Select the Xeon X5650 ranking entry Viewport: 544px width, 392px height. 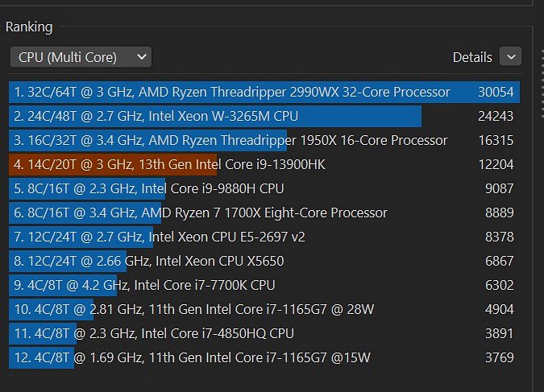[x=264, y=261]
